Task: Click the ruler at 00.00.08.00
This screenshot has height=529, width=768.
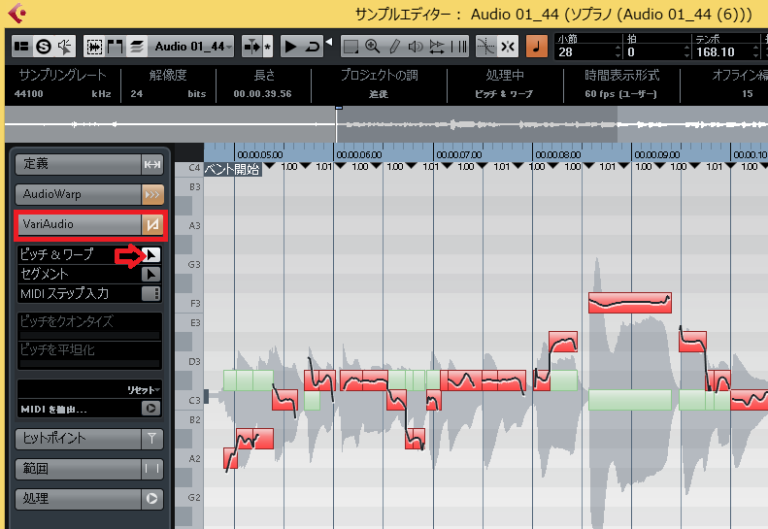Action: pos(558,155)
